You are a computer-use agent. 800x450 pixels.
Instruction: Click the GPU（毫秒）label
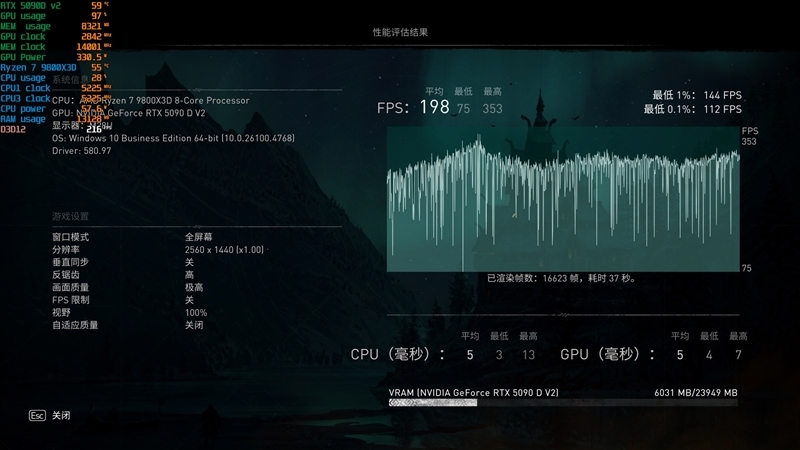[x=608, y=354]
